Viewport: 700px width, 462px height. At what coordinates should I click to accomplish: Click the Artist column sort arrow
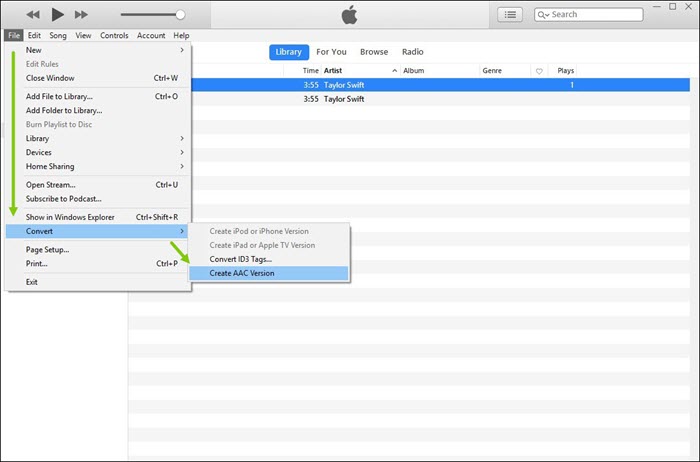click(x=394, y=71)
